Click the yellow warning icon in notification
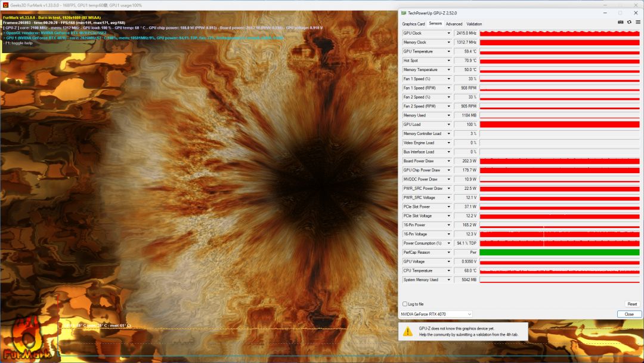The image size is (644, 363). 407,331
